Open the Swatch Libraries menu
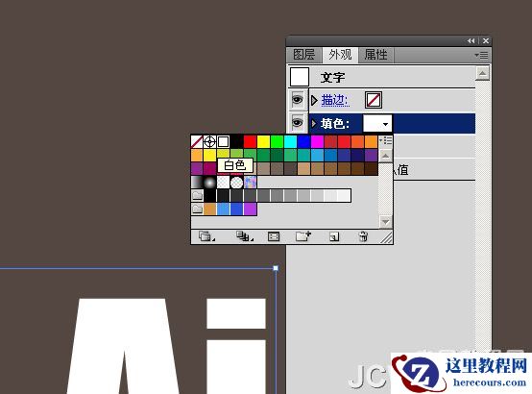 [206, 236]
